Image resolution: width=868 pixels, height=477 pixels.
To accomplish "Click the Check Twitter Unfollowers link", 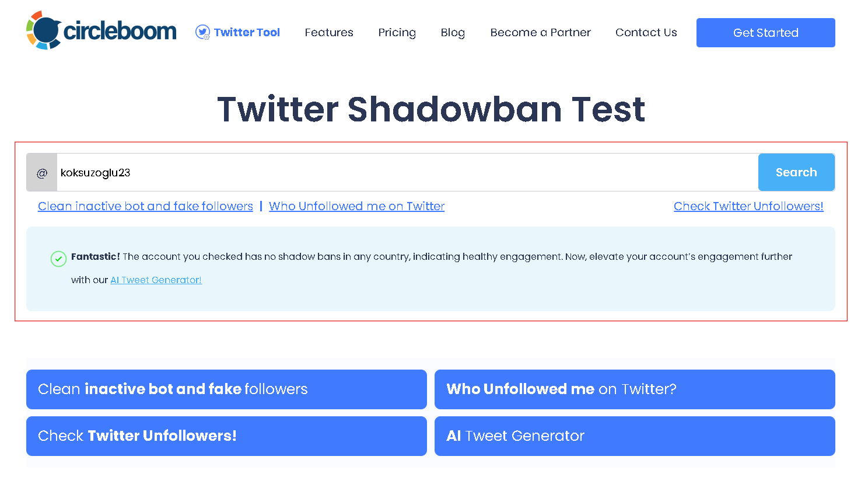I will pyautogui.click(x=748, y=206).
